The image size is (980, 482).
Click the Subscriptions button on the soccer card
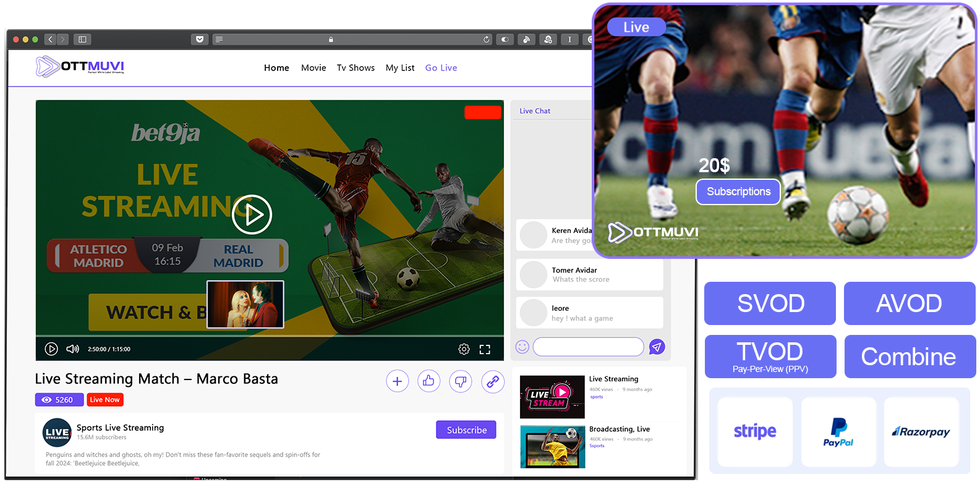pyautogui.click(x=738, y=192)
